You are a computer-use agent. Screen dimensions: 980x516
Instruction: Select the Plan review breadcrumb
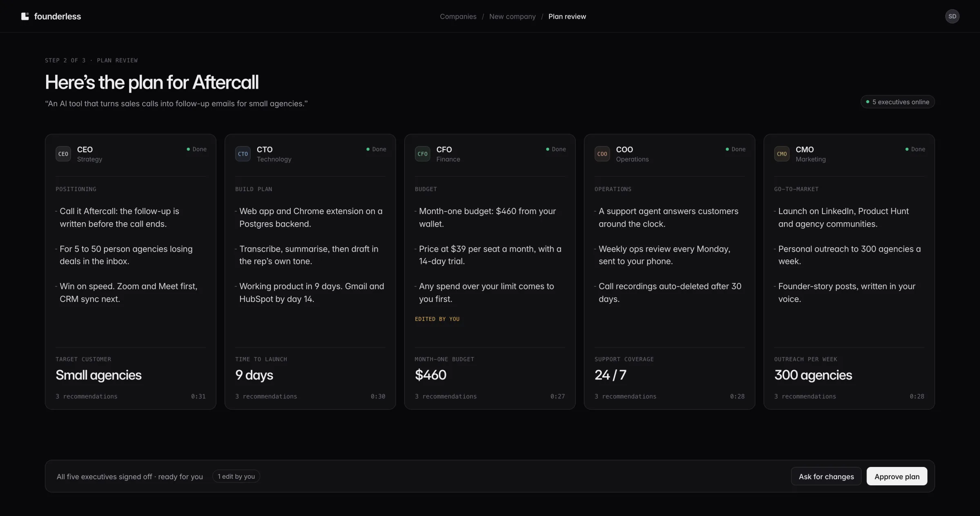pos(567,16)
